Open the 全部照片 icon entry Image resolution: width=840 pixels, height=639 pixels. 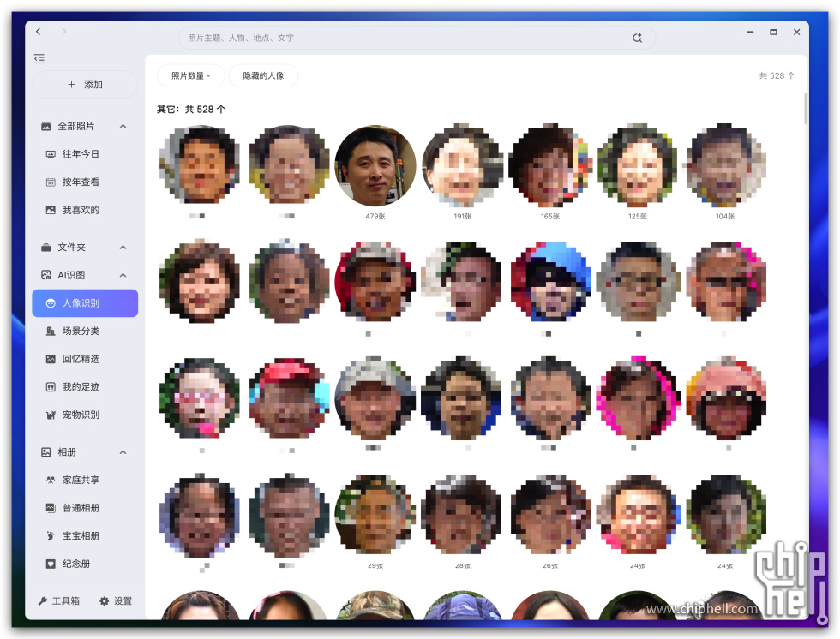click(46, 126)
